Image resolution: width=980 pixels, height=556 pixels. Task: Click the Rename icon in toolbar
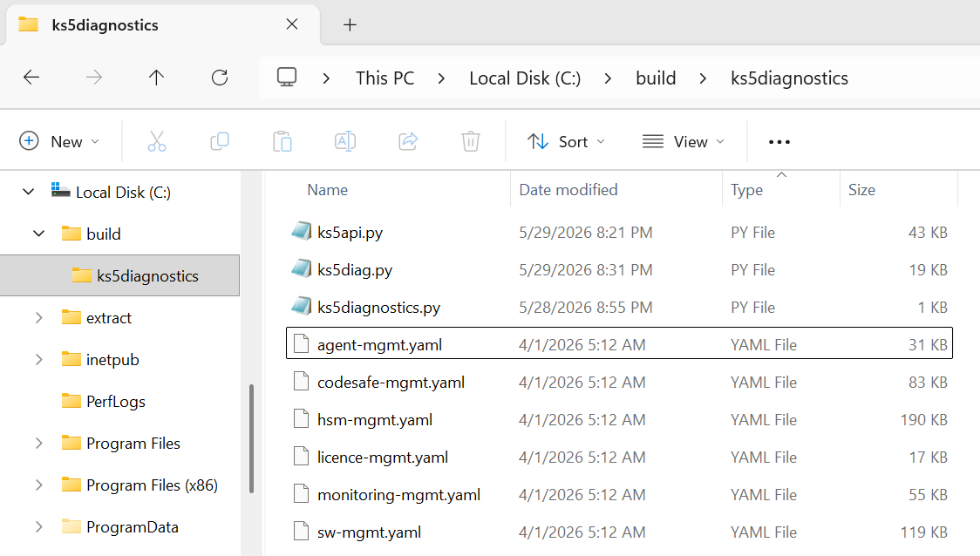click(345, 141)
